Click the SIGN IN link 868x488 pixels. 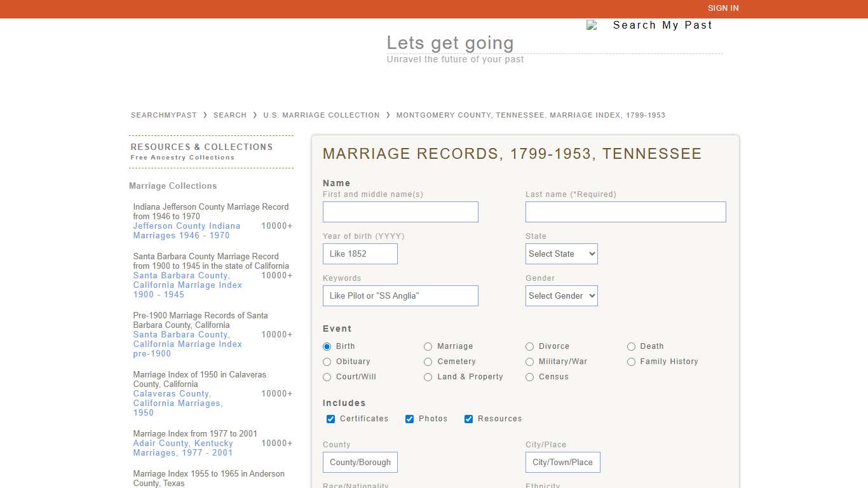point(723,8)
